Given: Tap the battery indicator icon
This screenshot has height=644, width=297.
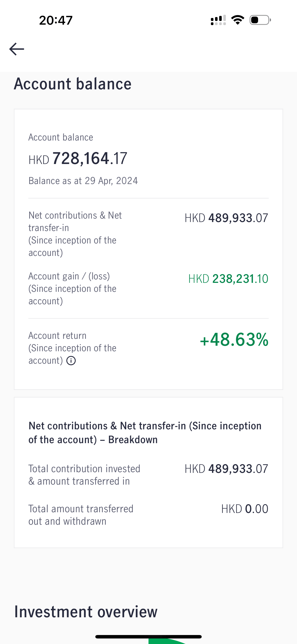Looking at the screenshot, I should coord(260,20).
